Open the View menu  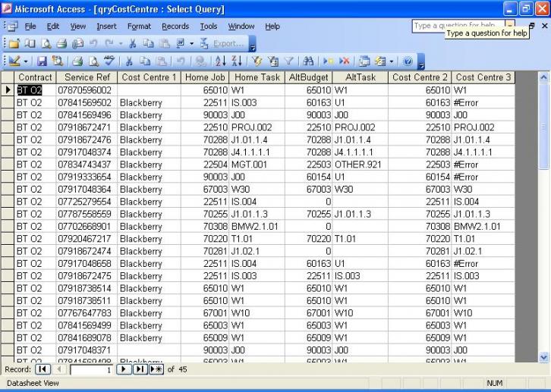78,27
